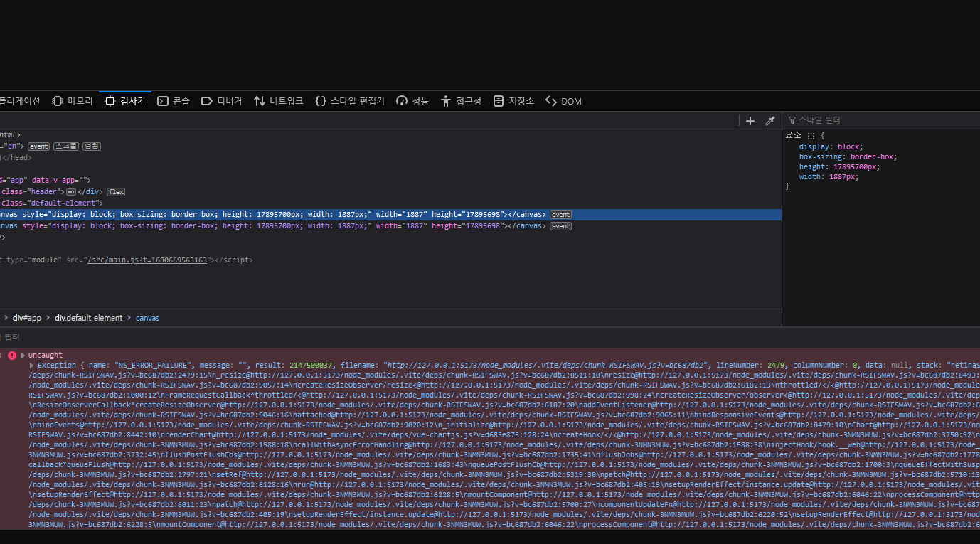Click the plus icon to create a new node

pyautogui.click(x=750, y=121)
